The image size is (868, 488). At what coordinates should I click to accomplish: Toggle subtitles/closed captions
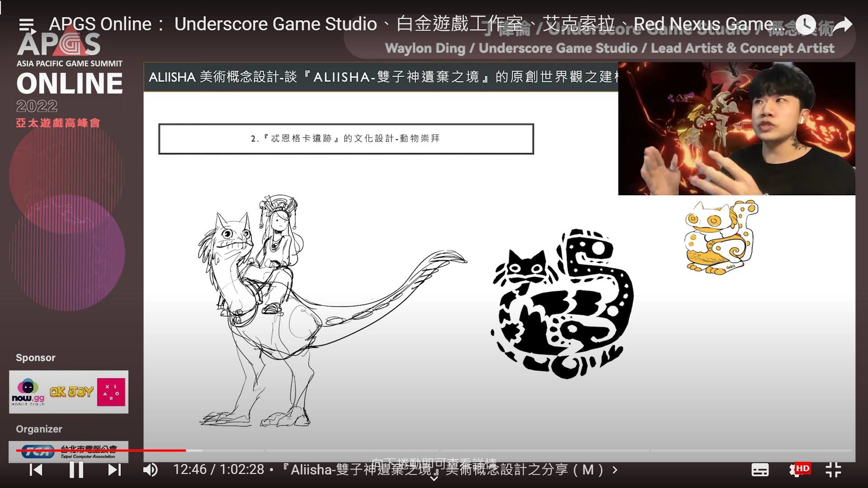tap(760, 470)
